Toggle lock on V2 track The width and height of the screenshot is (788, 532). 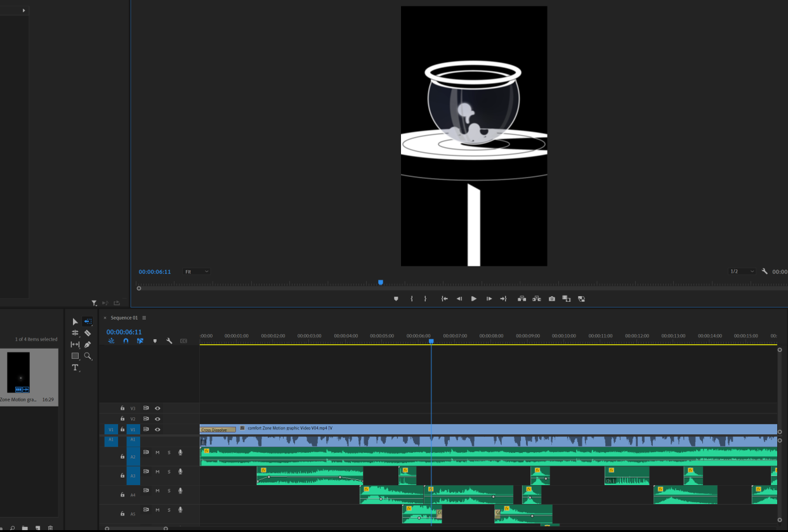(122, 419)
